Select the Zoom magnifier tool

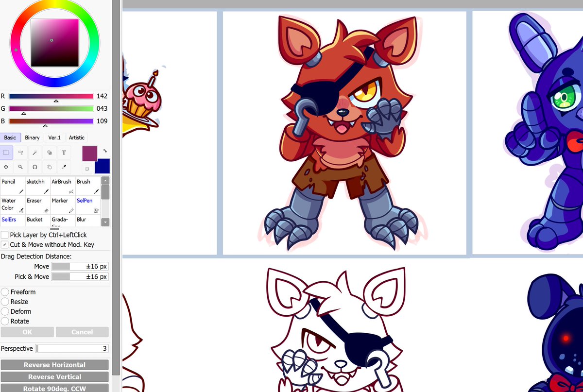20,167
